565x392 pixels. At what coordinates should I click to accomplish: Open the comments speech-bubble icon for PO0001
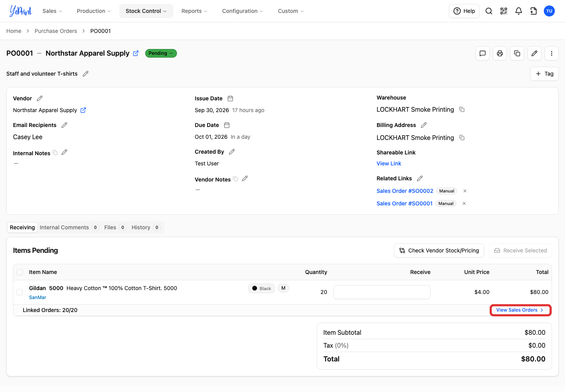[x=483, y=53]
